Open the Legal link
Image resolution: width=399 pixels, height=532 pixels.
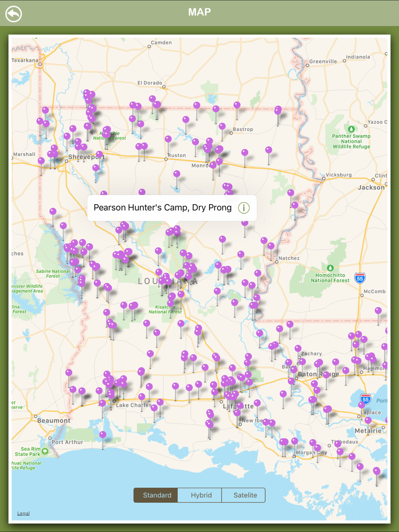[x=23, y=513]
